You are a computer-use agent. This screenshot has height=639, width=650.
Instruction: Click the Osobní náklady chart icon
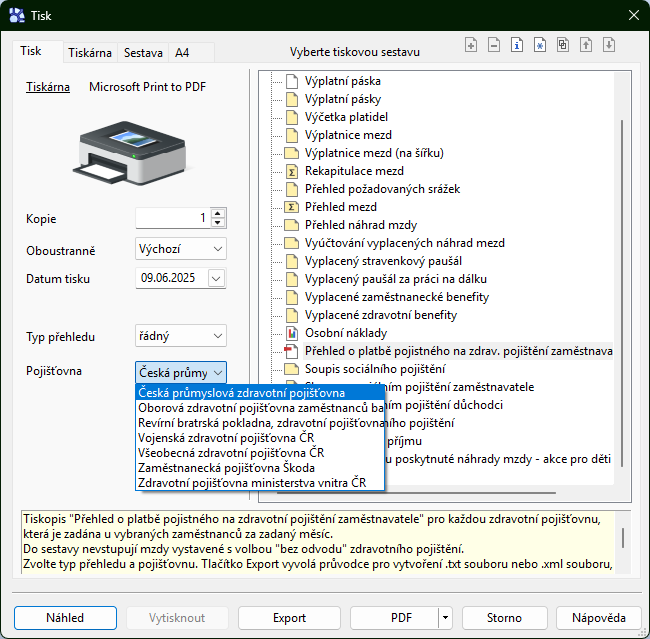[x=292, y=333]
